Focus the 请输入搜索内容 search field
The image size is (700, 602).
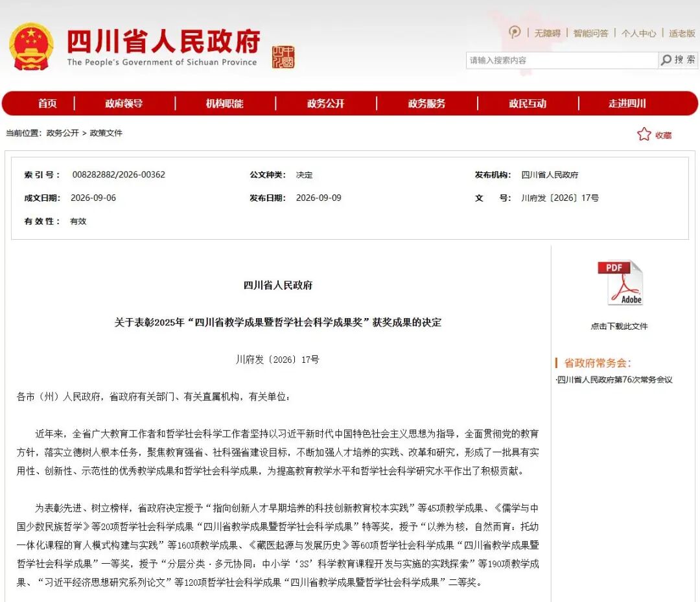(561, 60)
